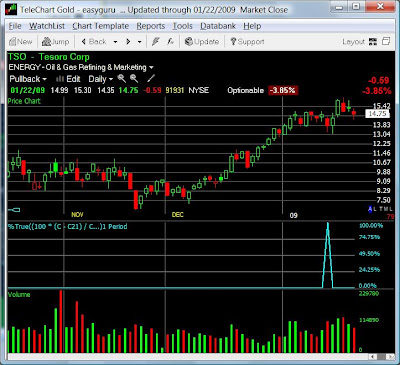Viewport: 400px width, 365px height.
Task: Click the 229780 volume axis label
Action: [x=369, y=294]
